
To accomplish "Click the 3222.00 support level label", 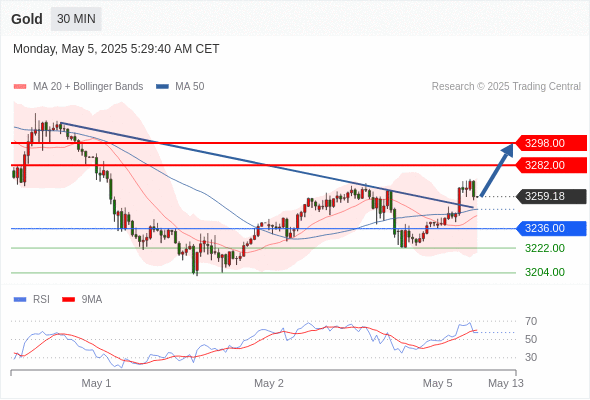I will 545,248.
